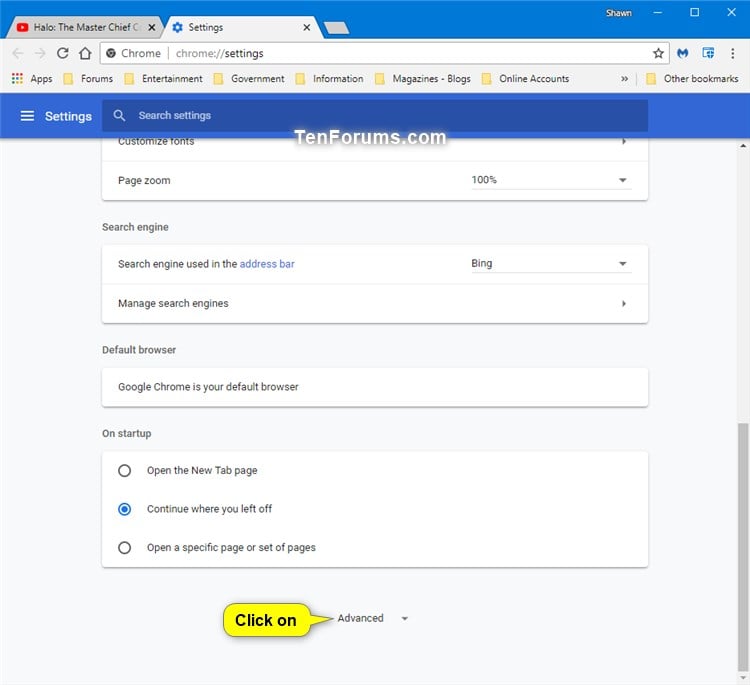Minimize the Chrome window
Screen dimensions: 750x685
658,12
